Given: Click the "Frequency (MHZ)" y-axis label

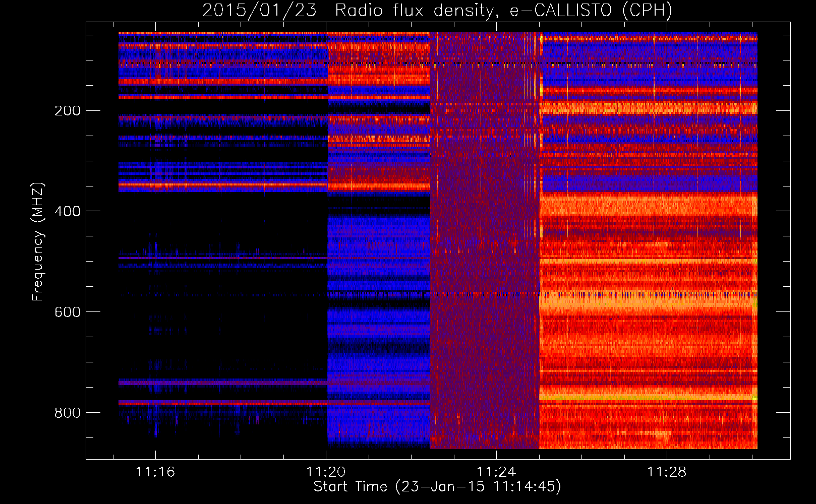Looking at the screenshot, I should click(x=38, y=241).
